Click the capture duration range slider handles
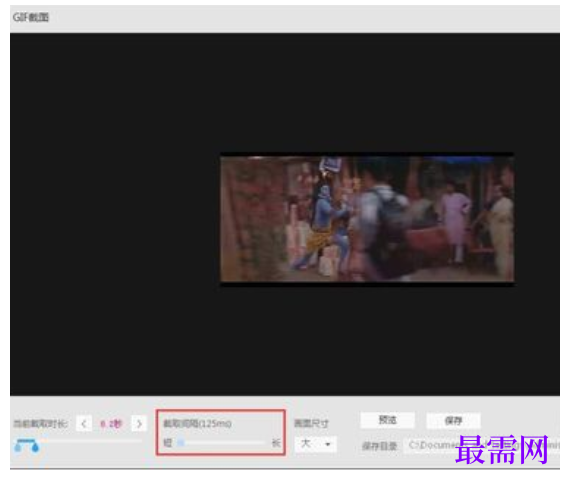Viewport: 567px width, 481px height. (x=26, y=446)
